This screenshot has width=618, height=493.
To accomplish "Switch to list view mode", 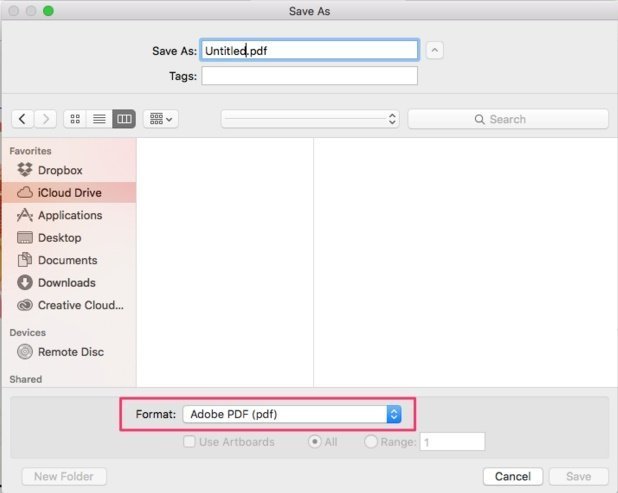I will (x=100, y=119).
